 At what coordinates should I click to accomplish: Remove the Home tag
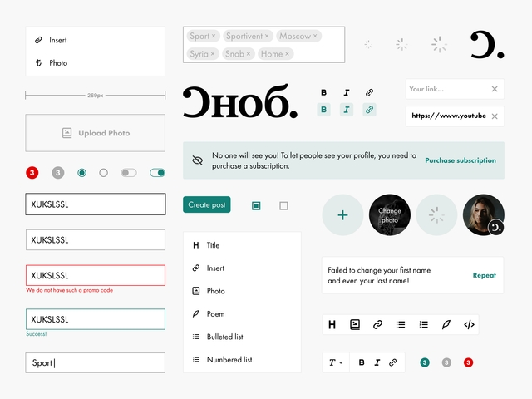coord(287,53)
